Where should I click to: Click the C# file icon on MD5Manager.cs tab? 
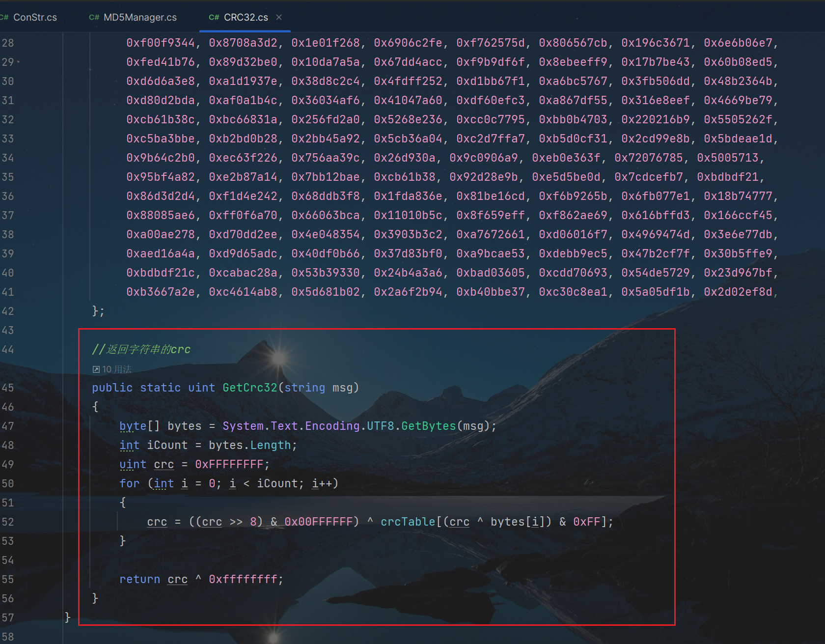[x=94, y=17]
